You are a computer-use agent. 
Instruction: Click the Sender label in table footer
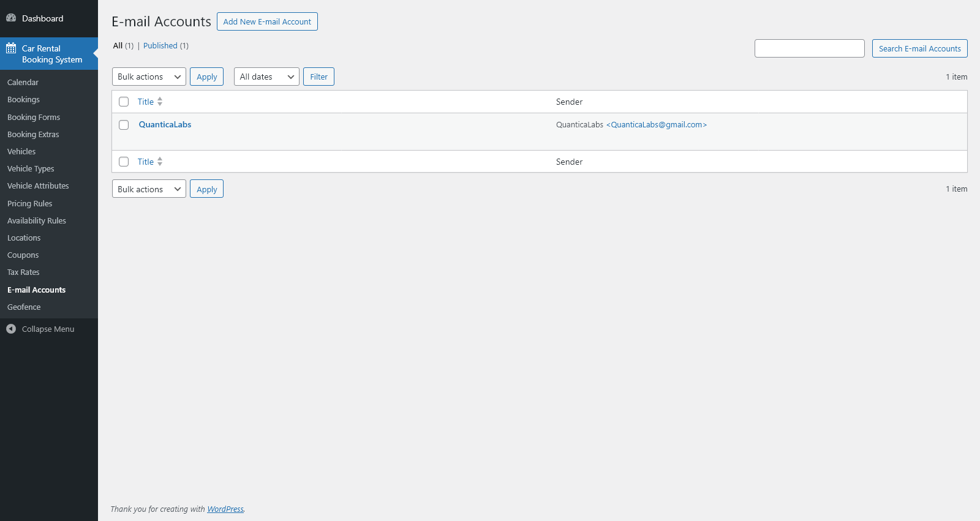[569, 162]
